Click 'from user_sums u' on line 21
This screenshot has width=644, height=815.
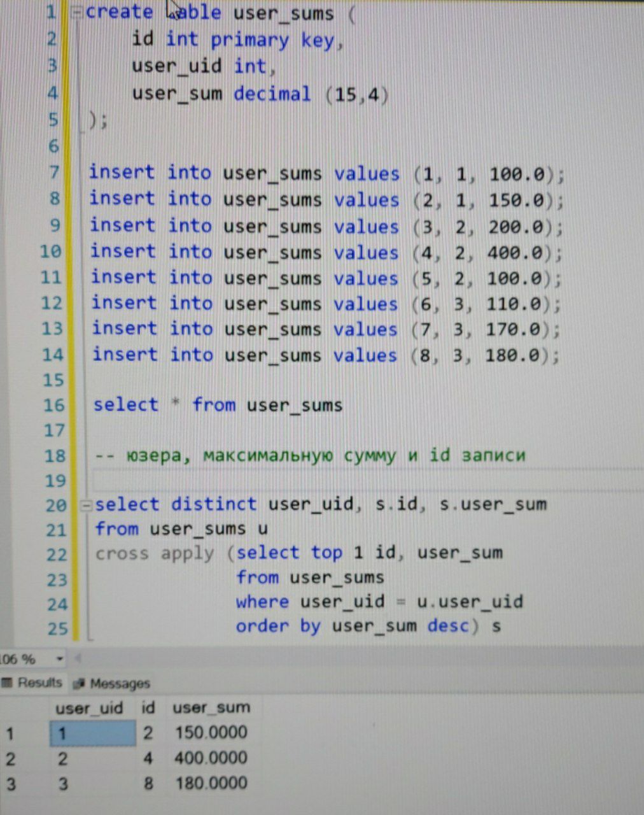click(181, 530)
